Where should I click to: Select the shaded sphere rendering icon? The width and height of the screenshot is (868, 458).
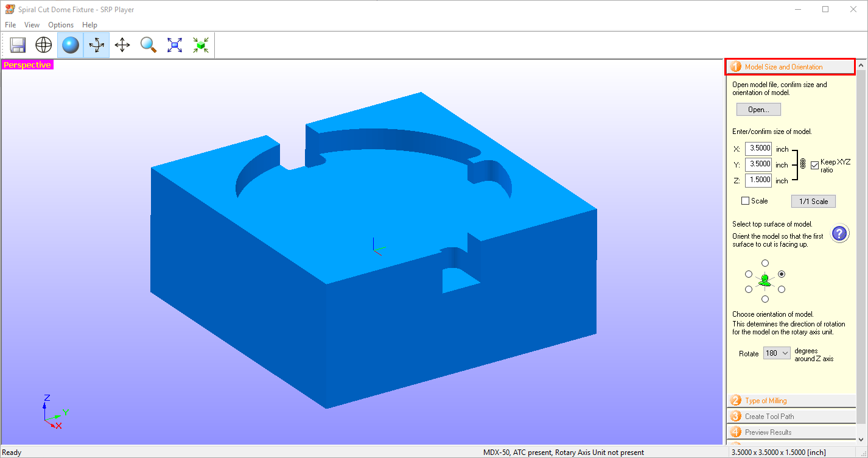click(71, 45)
